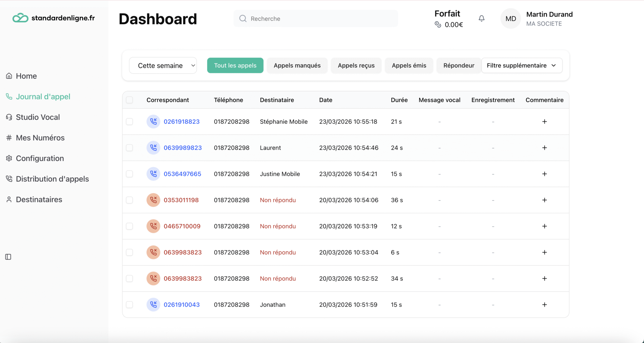
Task: Toggle the select-all header checkbox
Action: point(129,100)
